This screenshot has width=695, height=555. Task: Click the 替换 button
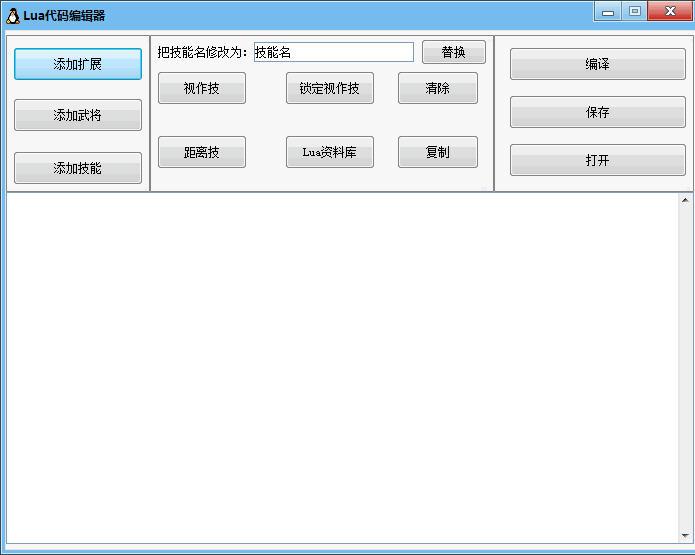[x=453, y=52]
